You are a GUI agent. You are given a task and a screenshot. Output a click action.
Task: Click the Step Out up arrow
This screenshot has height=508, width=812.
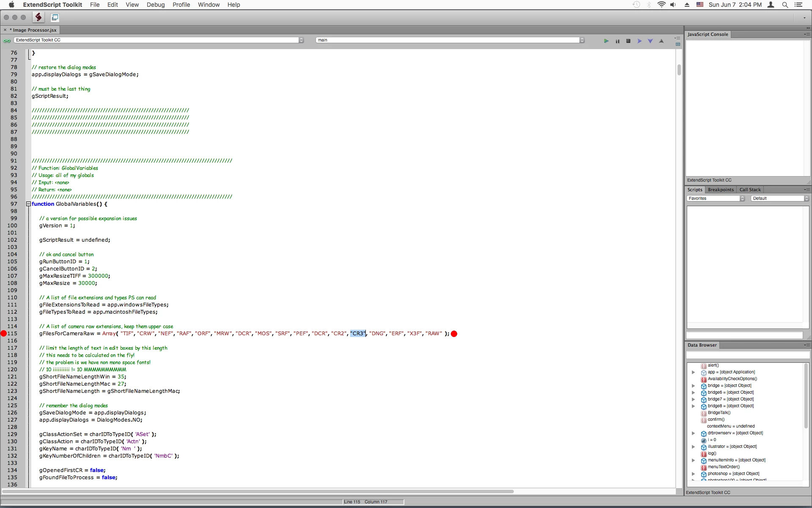[661, 41]
